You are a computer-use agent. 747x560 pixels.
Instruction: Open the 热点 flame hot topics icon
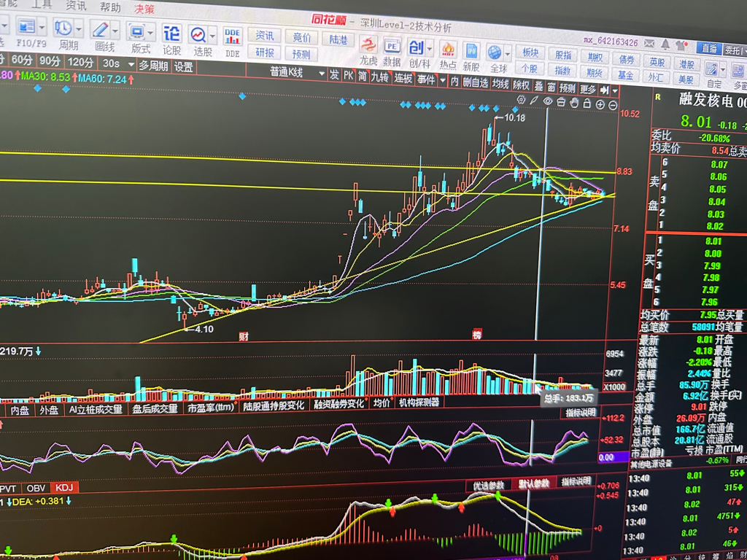447,49
